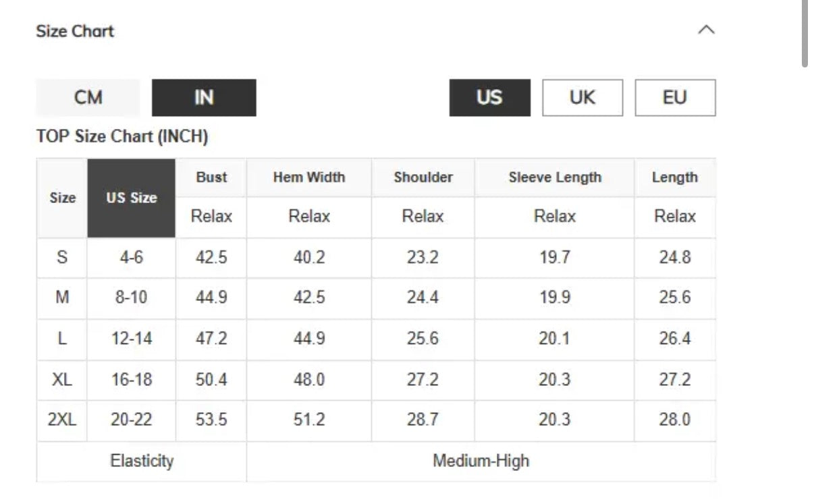
Task: Collapse the Size Chart section chevron
Action: (x=706, y=30)
